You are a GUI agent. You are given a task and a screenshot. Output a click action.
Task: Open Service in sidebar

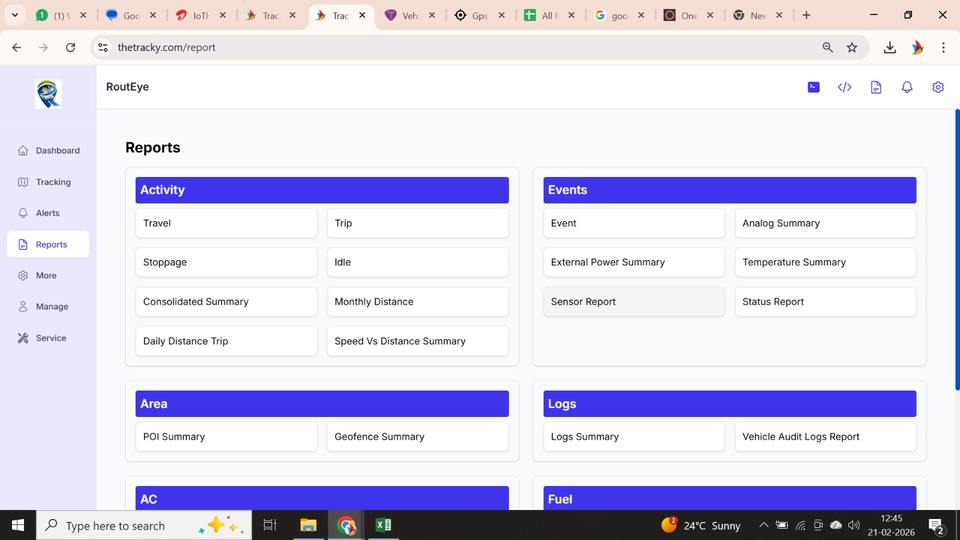(x=48, y=338)
